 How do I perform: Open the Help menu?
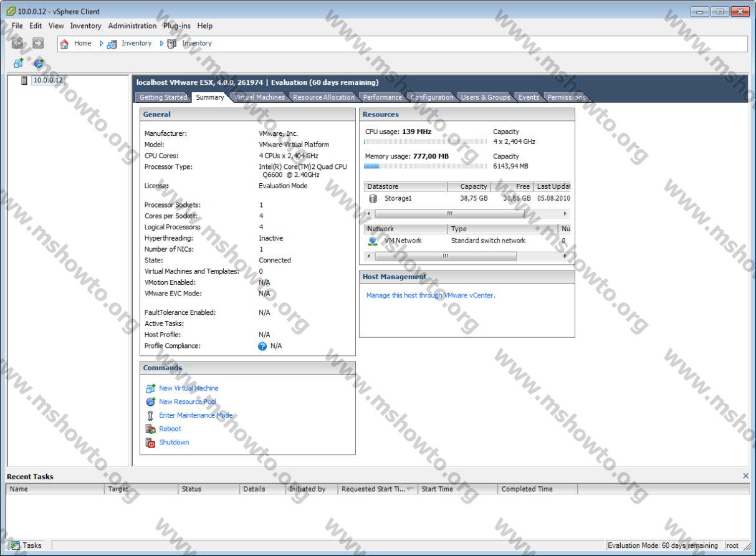click(x=205, y=26)
